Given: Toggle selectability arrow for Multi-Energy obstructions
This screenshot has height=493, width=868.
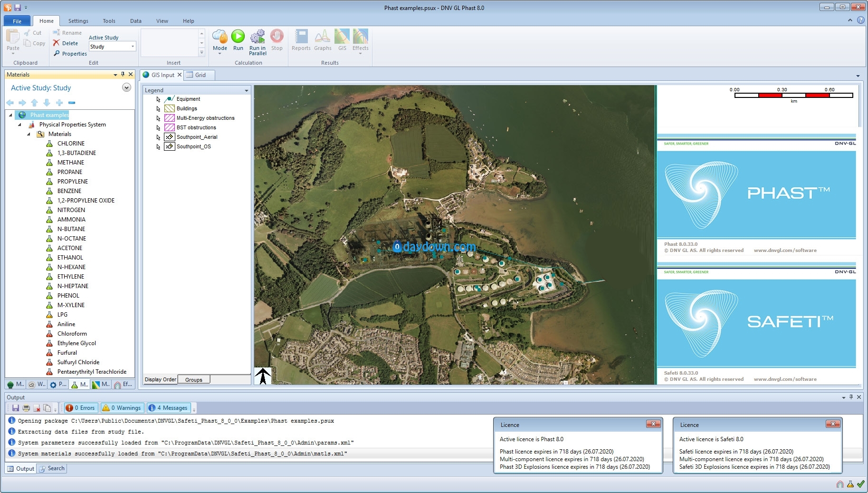Looking at the screenshot, I should (159, 118).
